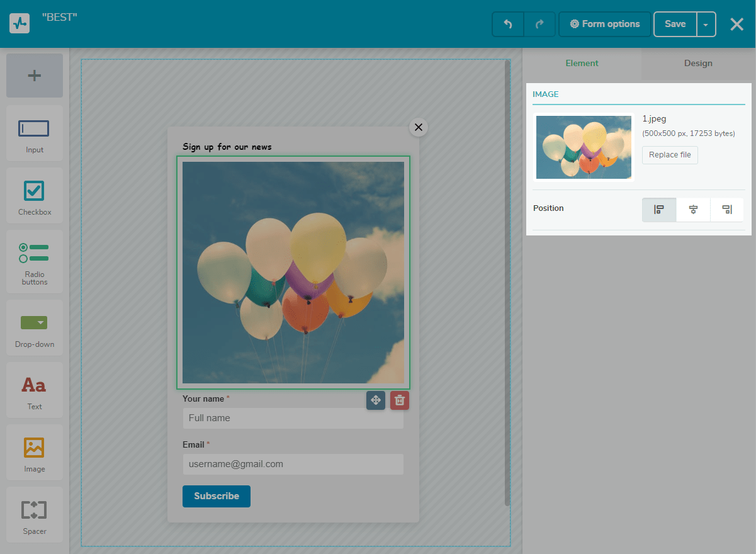The width and height of the screenshot is (756, 554).
Task: Click the redo arrow button
Action: point(539,25)
